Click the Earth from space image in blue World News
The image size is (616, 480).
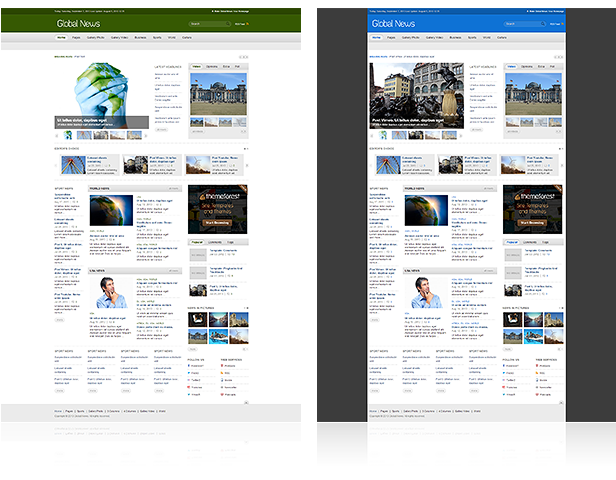422,209
